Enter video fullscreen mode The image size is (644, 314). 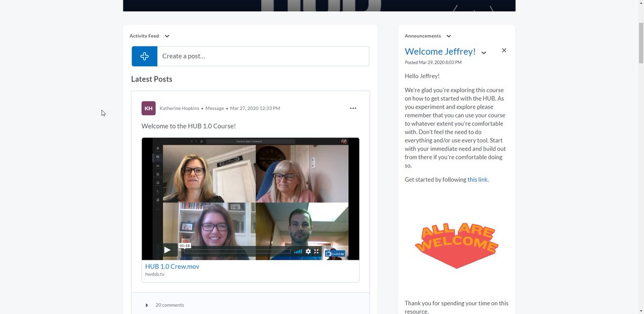(x=317, y=251)
